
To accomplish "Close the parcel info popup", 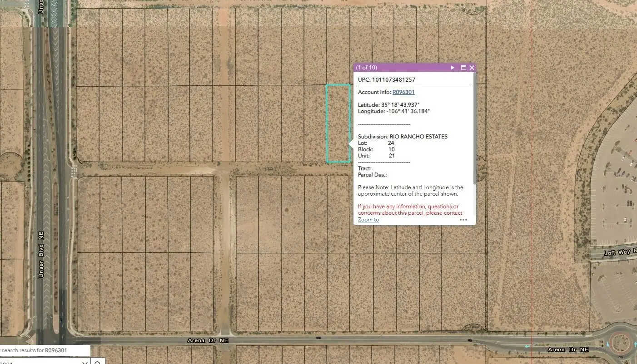I will coord(472,68).
